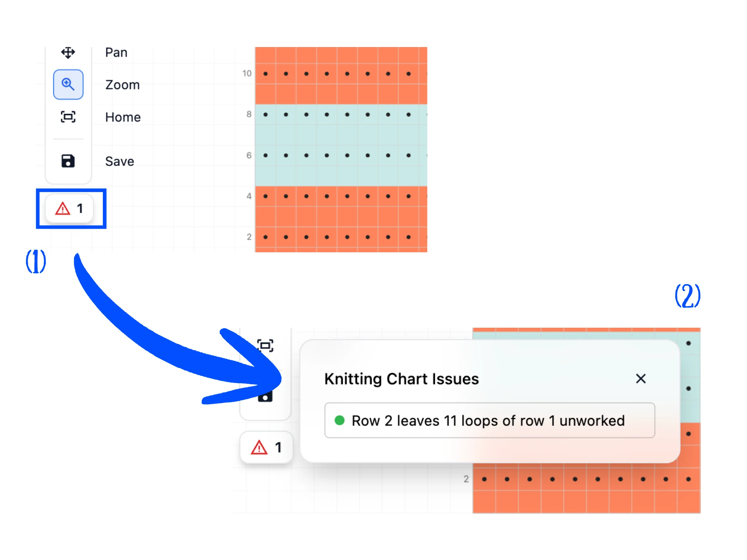
Task: Click first teal stitch cell in row 8
Action: [x=266, y=114]
